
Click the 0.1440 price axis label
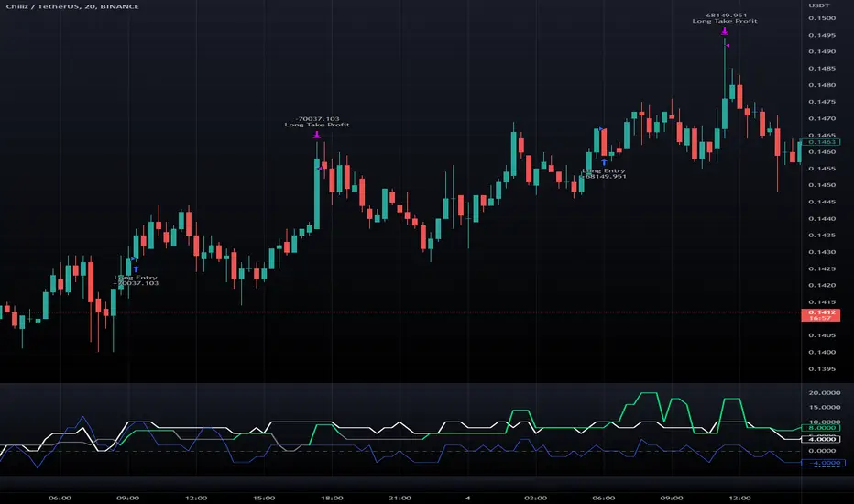(822, 218)
